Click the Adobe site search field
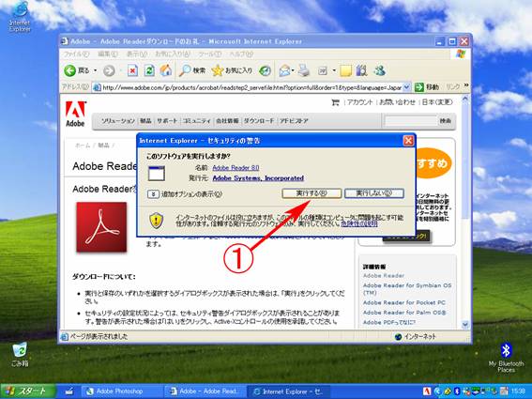 [411, 121]
